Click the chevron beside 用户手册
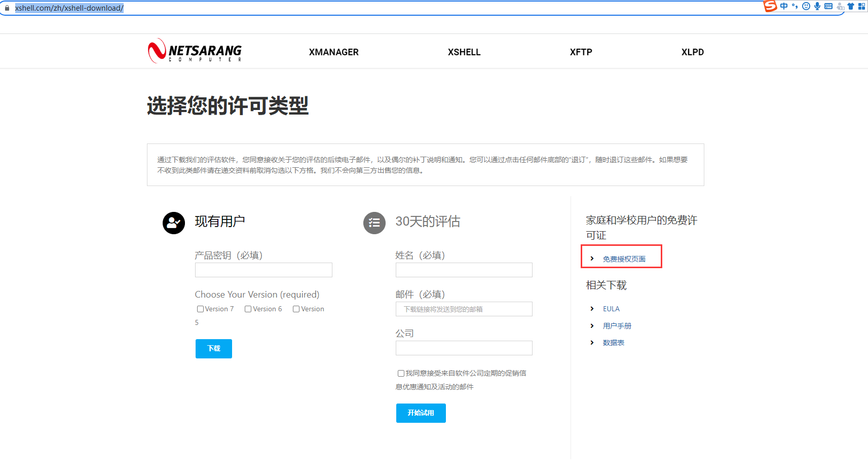The height and width of the screenshot is (475, 868). tap(592, 326)
